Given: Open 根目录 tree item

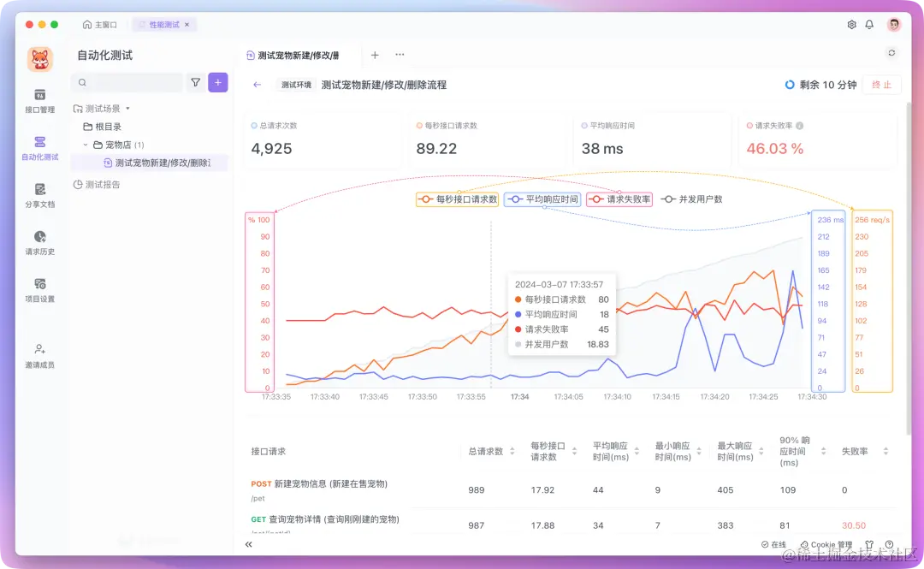Looking at the screenshot, I should pyautogui.click(x=103, y=127).
